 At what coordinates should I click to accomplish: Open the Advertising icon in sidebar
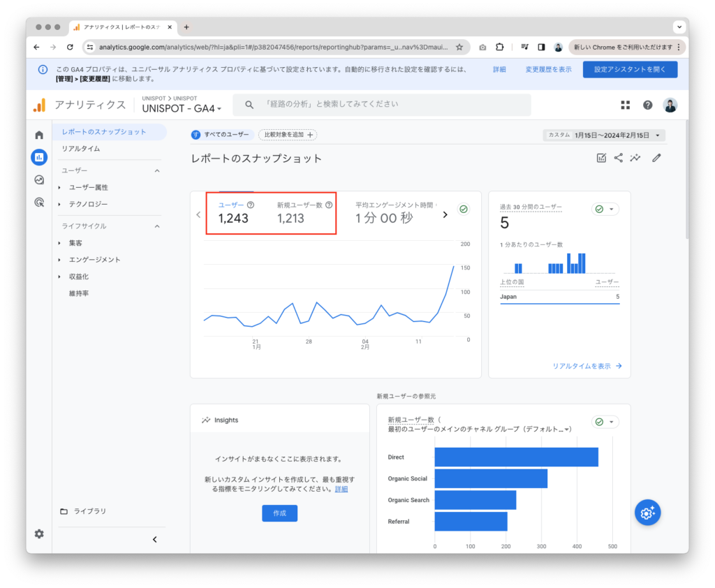(39, 202)
